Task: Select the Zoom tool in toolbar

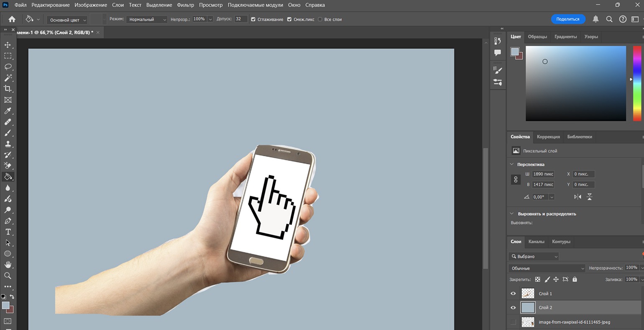Action: coord(8,276)
